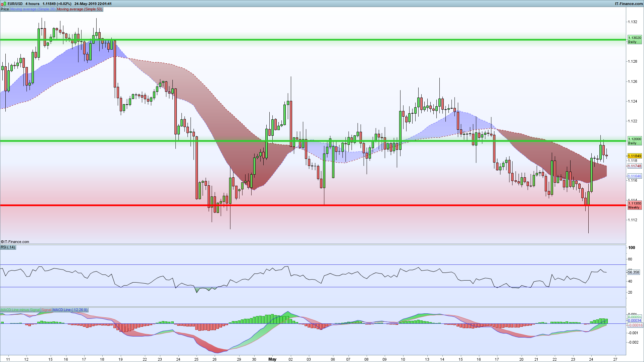Select Moving average (Simple 20) label
Viewport: 644px width, 362px height.
pos(33,9)
